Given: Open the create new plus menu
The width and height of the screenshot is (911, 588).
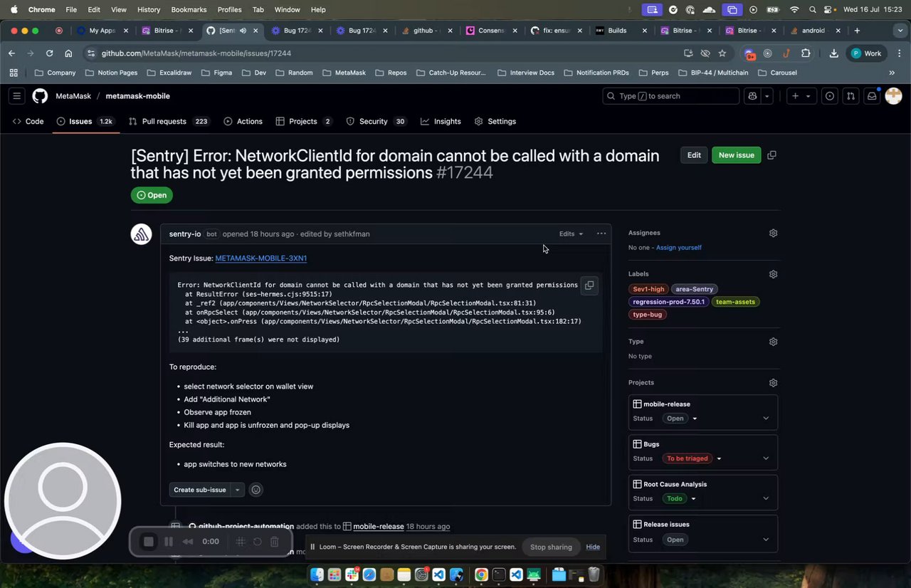Looking at the screenshot, I should click(x=800, y=96).
